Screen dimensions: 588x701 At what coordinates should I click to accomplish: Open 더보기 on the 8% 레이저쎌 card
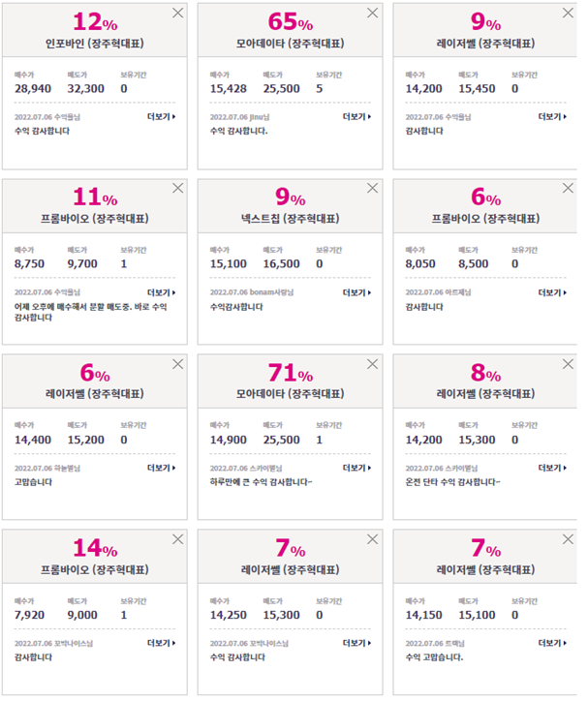tap(552, 468)
